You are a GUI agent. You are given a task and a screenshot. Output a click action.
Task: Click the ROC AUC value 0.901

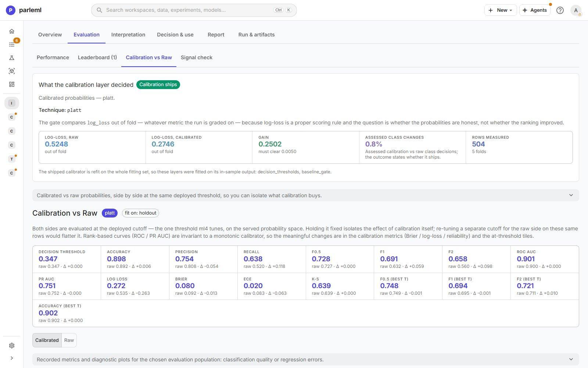tap(526, 259)
